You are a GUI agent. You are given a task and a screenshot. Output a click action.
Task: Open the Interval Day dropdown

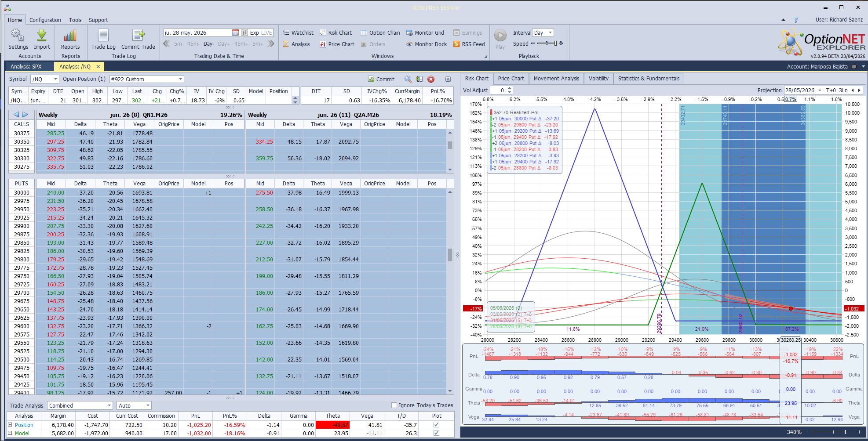click(543, 33)
